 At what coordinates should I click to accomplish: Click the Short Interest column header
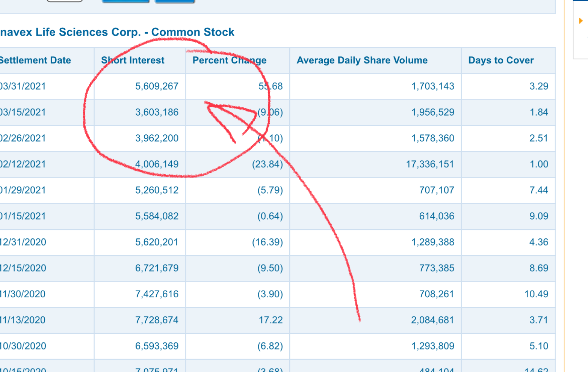click(x=133, y=60)
